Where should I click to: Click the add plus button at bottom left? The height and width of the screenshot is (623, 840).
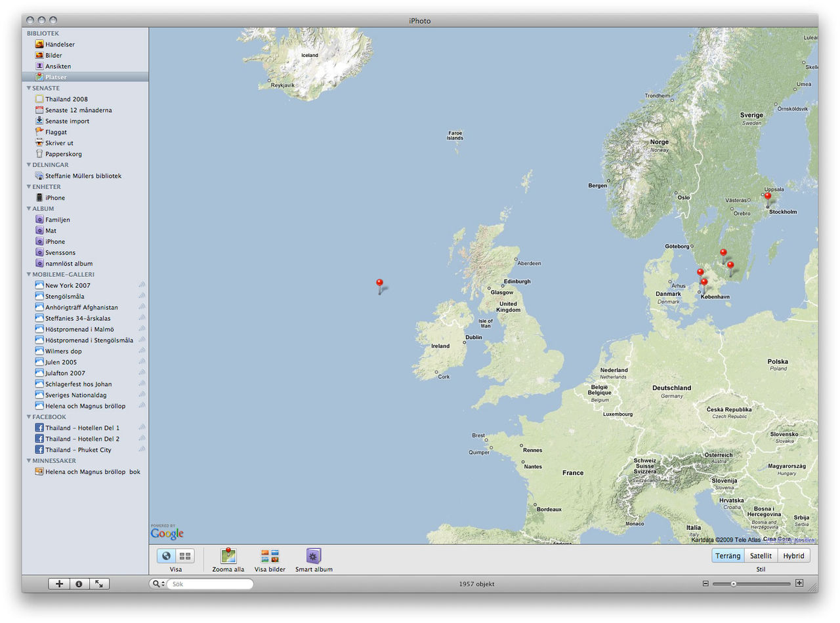[x=59, y=584]
